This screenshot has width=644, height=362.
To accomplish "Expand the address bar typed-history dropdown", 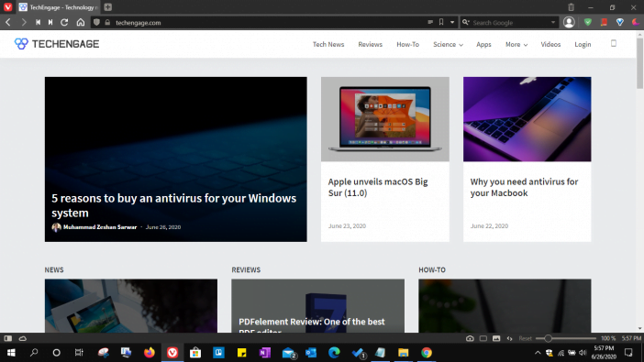I will point(452,23).
